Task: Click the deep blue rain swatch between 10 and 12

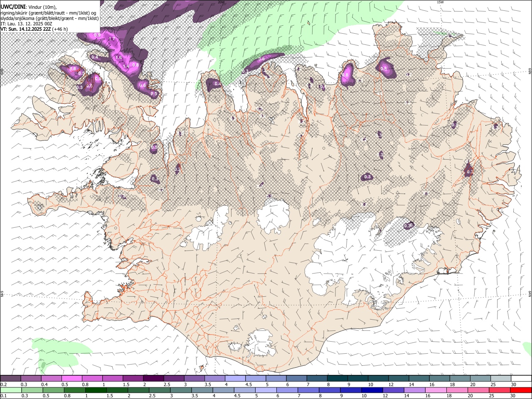Action: pyautogui.click(x=372, y=390)
